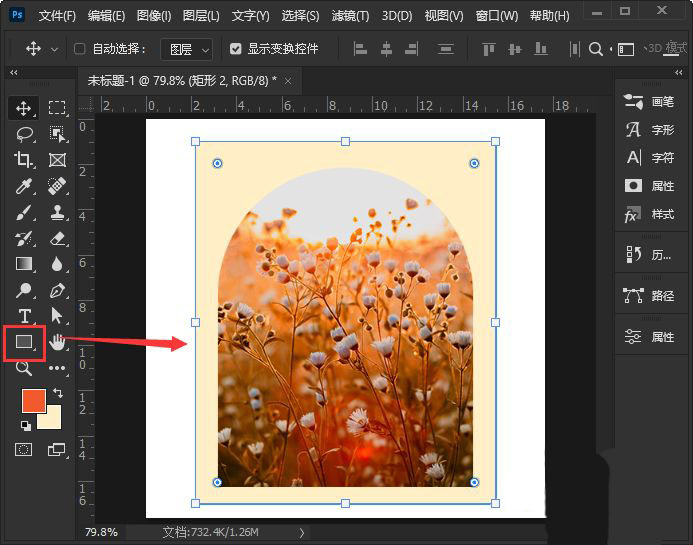
Task: Open the Character (字符) panel
Action: click(x=649, y=158)
